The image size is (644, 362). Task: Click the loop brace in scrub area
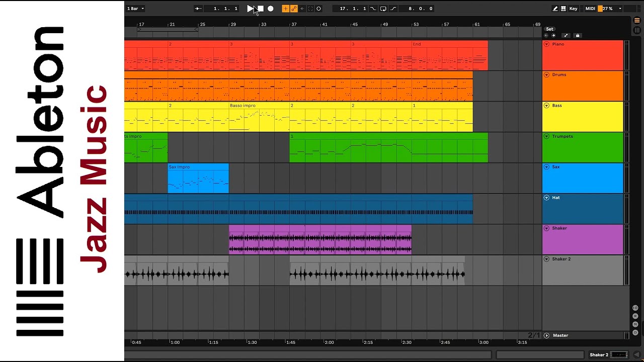pyautogui.click(x=168, y=30)
